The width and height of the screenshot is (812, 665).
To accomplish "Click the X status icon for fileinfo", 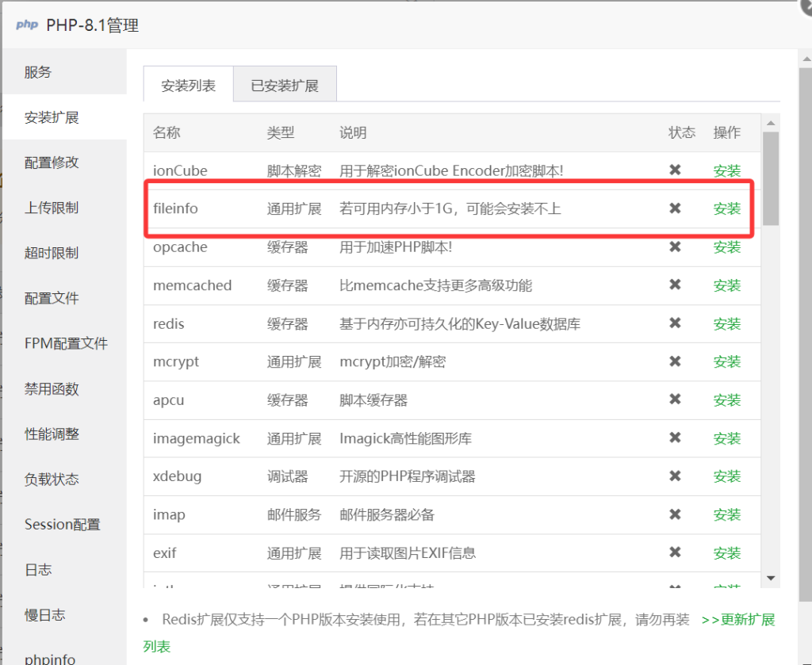I will click(x=675, y=208).
